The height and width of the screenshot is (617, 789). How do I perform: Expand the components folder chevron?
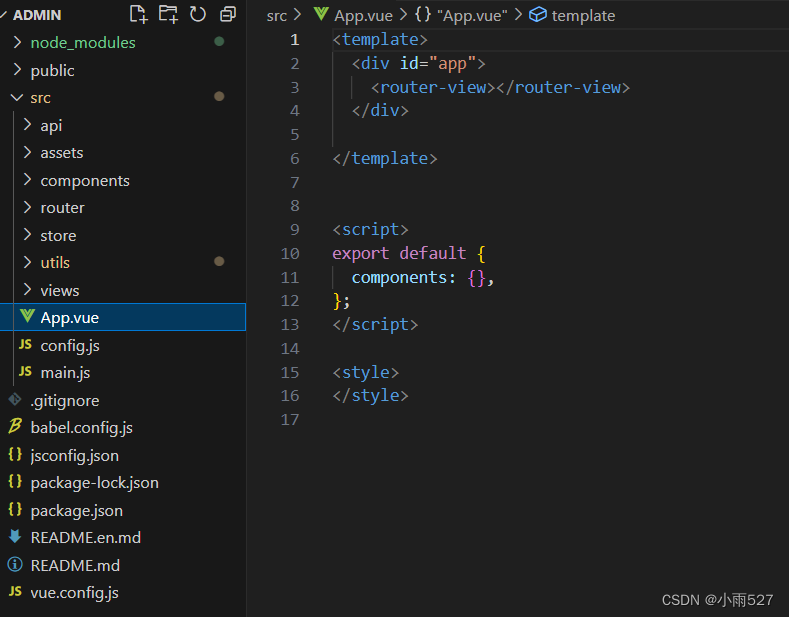[27, 180]
